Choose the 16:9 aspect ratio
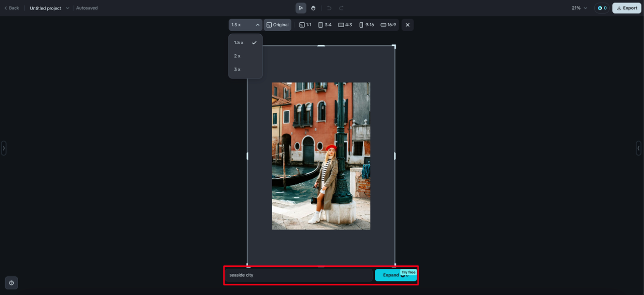The width and height of the screenshot is (644, 295). click(388, 25)
